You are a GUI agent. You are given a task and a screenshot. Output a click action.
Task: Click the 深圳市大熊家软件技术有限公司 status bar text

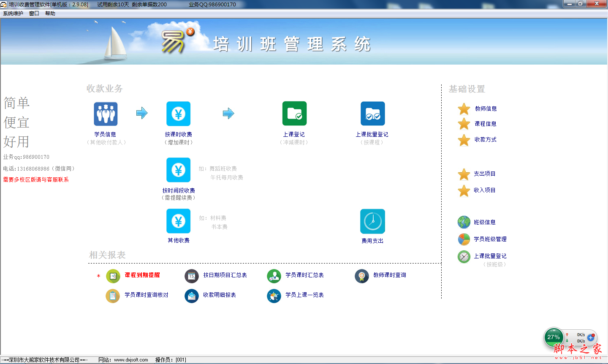click(44, 360)
